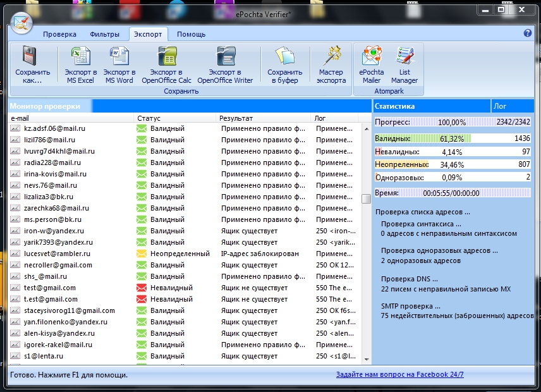Switch to the Лог panel tab
This screenshot has height=392, width=541.
(x=513, y=106)
